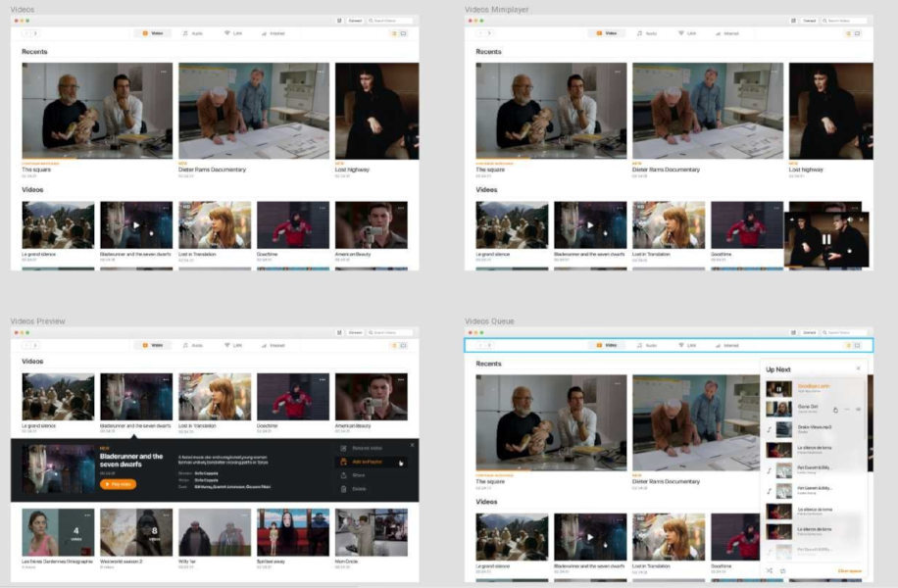Screen dimensions: 898x588
Task: Click the queue icon in the Videos Preview title bar
Action: pos(339,332)
